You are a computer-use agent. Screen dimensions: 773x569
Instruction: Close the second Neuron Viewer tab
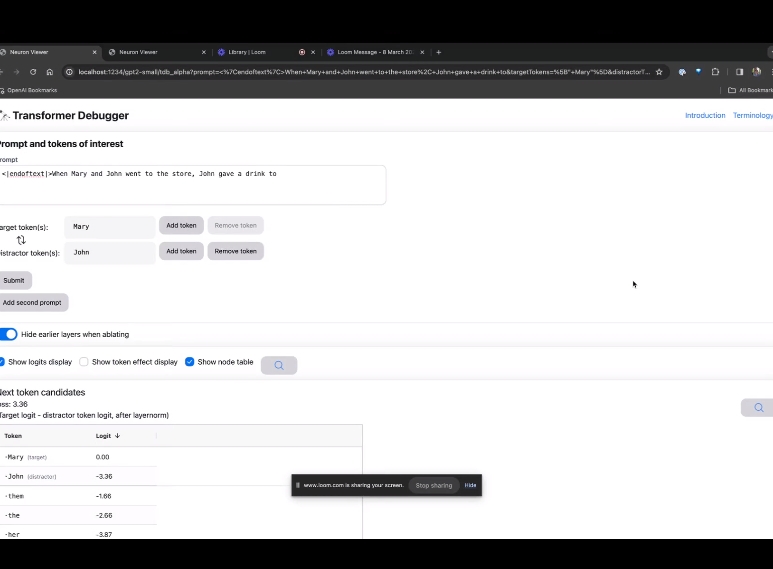coord(204,52)
